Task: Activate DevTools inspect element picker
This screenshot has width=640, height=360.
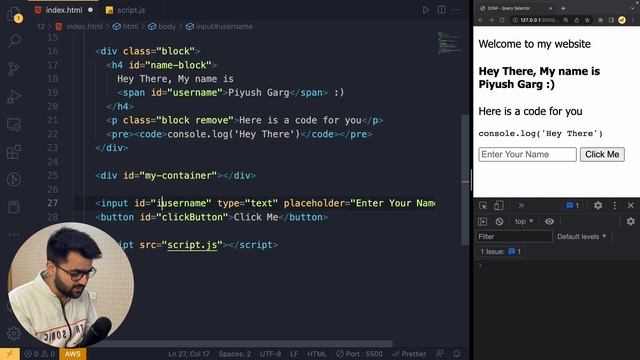Action: coord(483,206)
